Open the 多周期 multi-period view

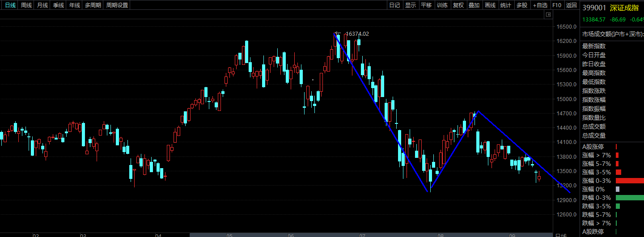93,5
